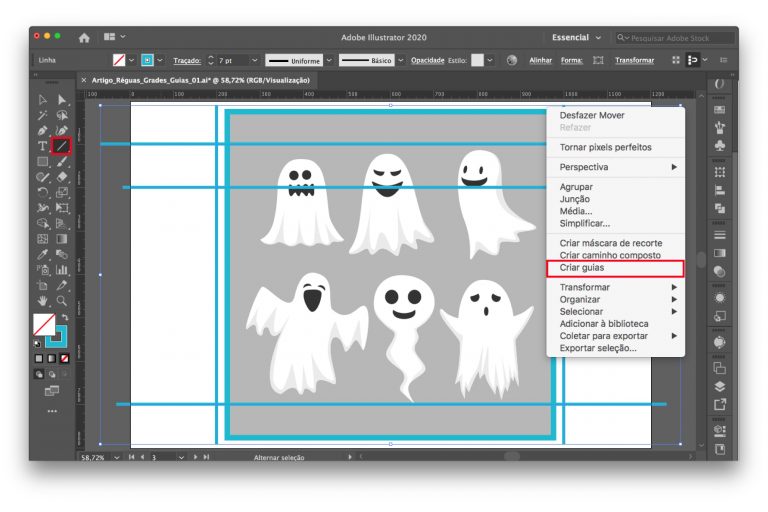Select the Pen tool
The height and width of the screenshot is (512, 768).
coord(43,131)
